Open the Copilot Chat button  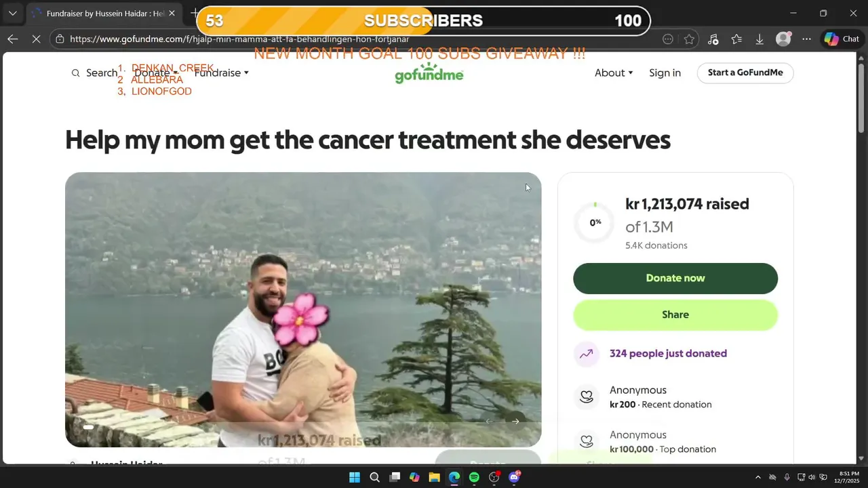click(x=842, y=39)
